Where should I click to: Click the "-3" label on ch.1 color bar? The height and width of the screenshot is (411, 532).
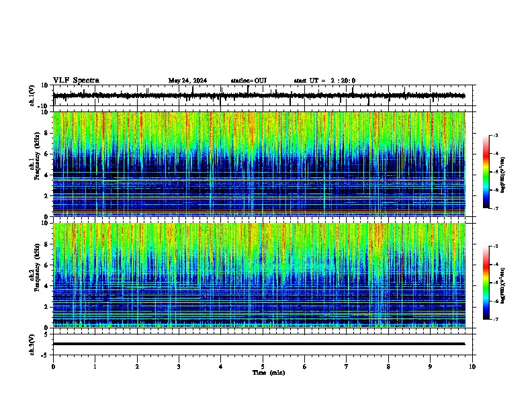tap(496, 135)
